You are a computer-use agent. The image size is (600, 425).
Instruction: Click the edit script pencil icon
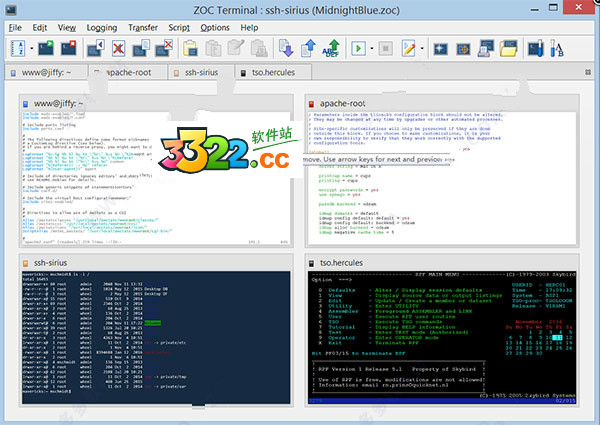pos(409,49)
